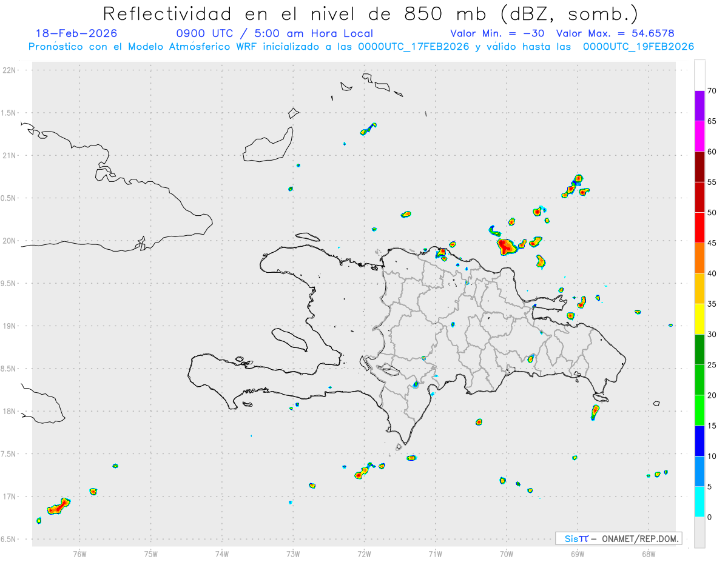
Task: Click the '21N' latitude axis label
Action: [x=10, y=155]
